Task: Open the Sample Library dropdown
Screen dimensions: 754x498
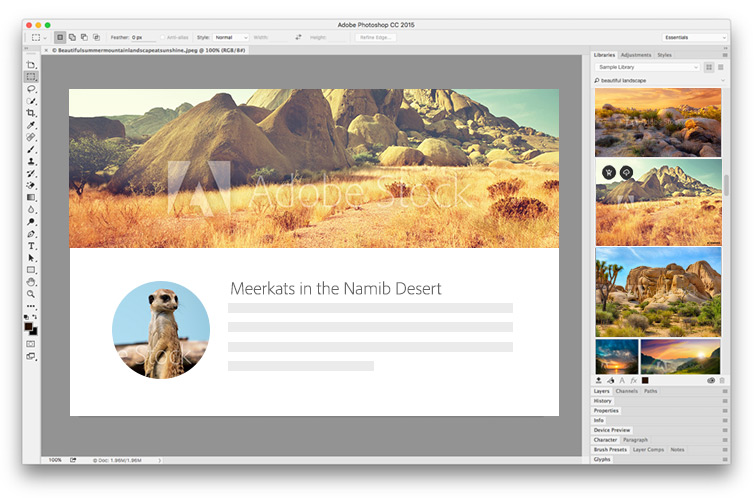Action: coord(647,67)
